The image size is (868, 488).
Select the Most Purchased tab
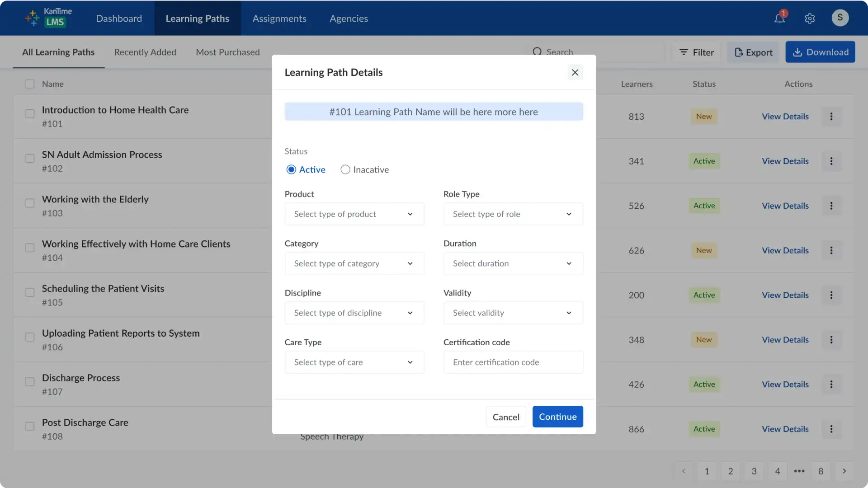228,52
